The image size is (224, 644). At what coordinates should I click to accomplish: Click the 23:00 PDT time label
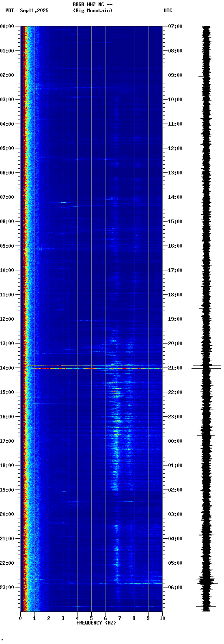point(7,587)
